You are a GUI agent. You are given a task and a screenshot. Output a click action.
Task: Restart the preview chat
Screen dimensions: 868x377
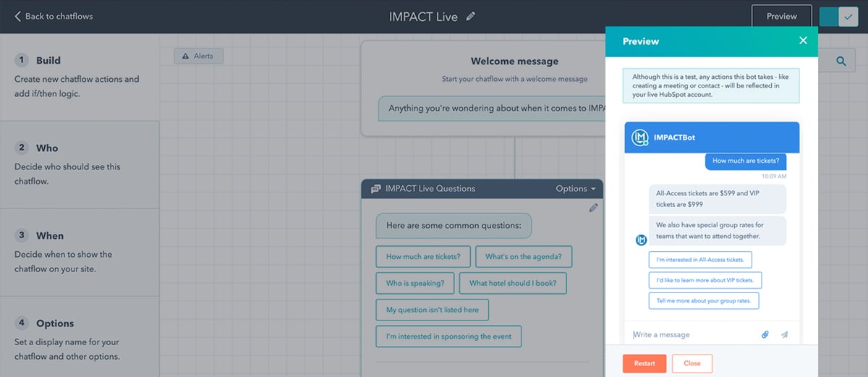coord(644,363)
